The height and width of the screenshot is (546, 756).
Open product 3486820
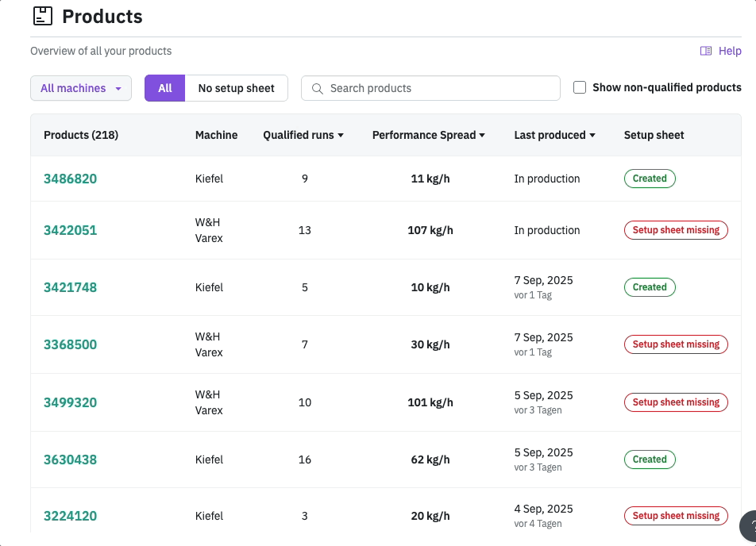70,179
